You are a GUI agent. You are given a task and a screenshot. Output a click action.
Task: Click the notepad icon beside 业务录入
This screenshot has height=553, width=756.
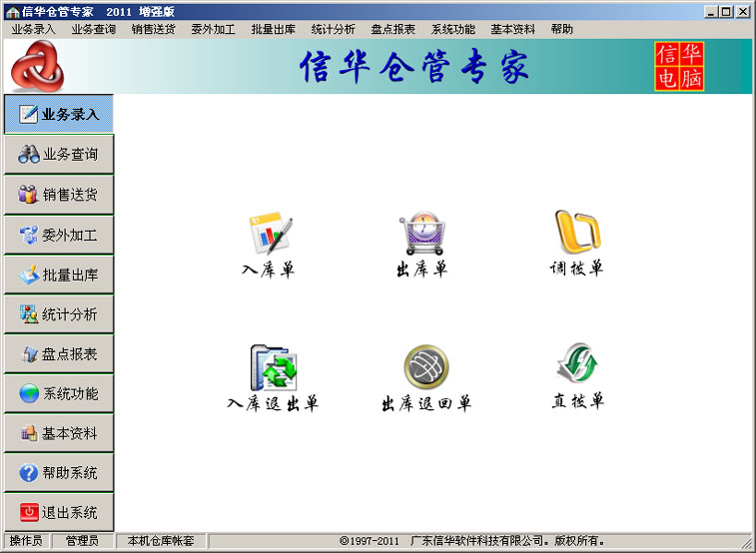[x=28, y=114]
